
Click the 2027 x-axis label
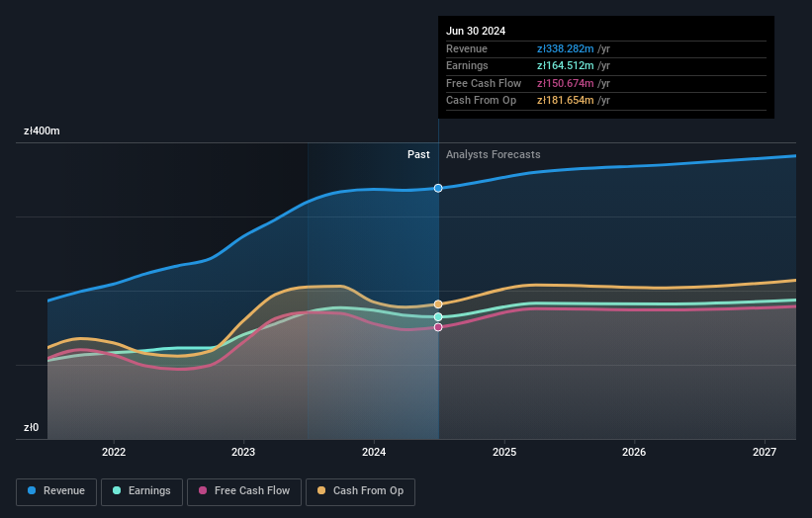pos(764,452)
